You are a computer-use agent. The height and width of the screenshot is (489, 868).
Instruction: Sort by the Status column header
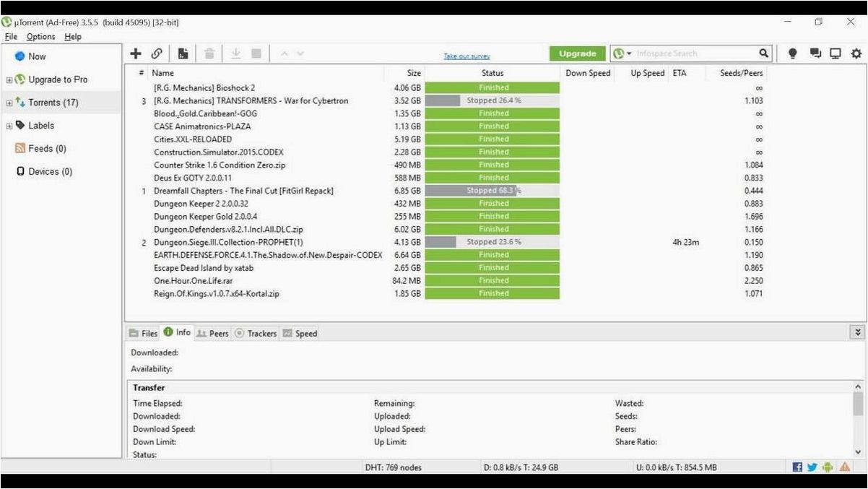coord(492,73)
